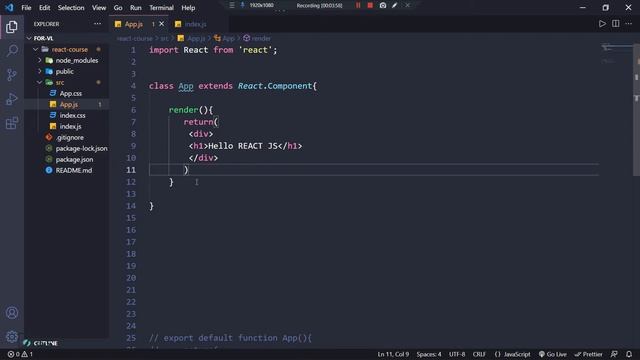
Task: Open the Manage gear icon
Action: [x=12, y=337]
